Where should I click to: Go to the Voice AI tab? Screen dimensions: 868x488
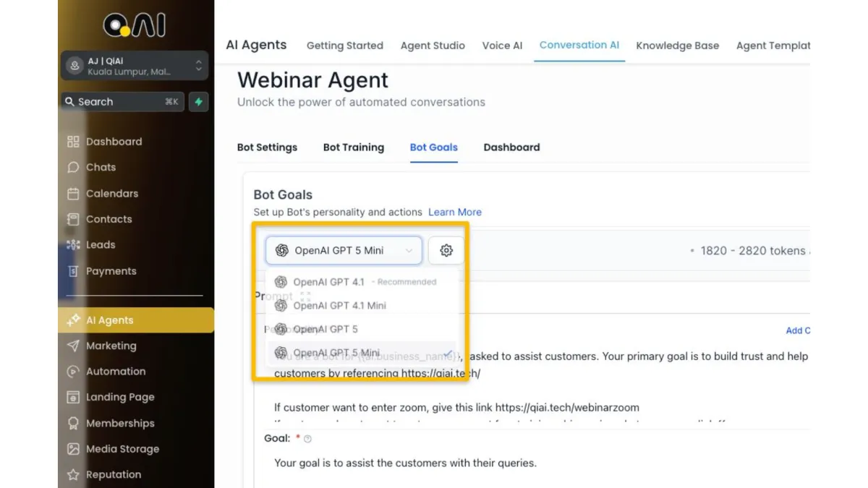click(x=502, y=46)
